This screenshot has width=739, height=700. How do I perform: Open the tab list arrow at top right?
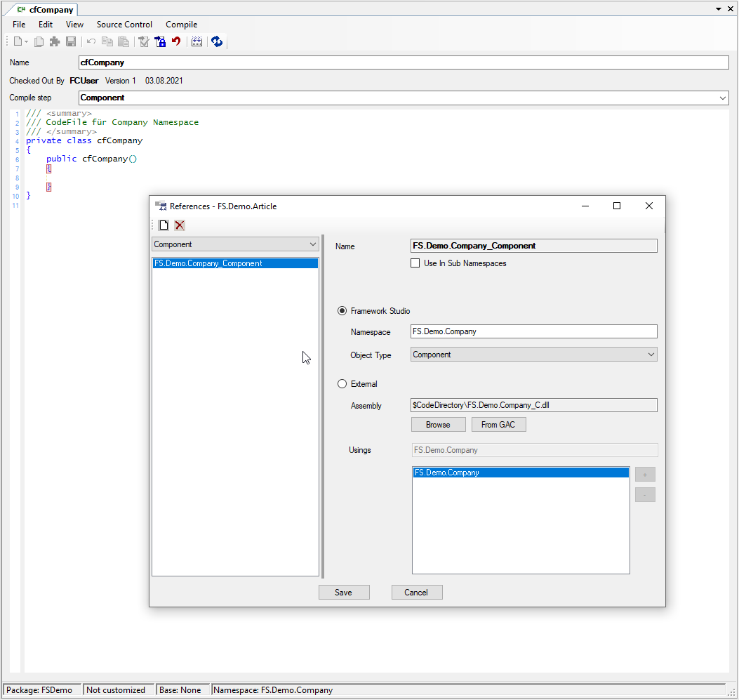(718, 9)
